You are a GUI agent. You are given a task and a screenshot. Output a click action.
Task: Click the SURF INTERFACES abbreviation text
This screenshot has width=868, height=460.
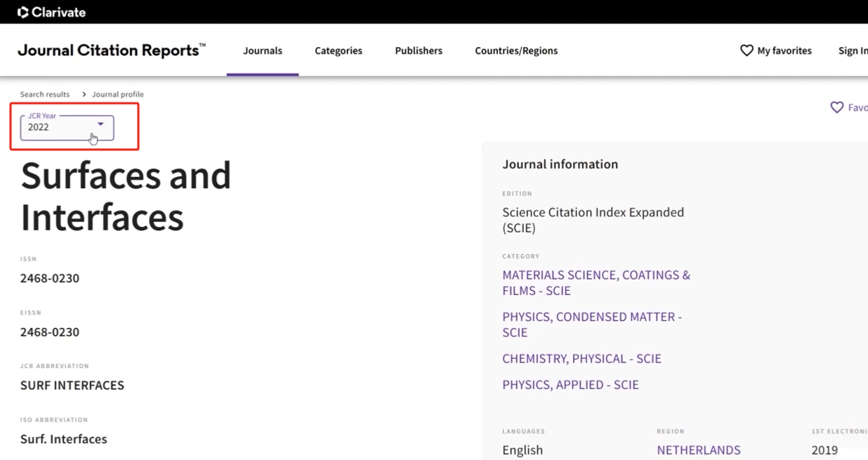[72, 386]
